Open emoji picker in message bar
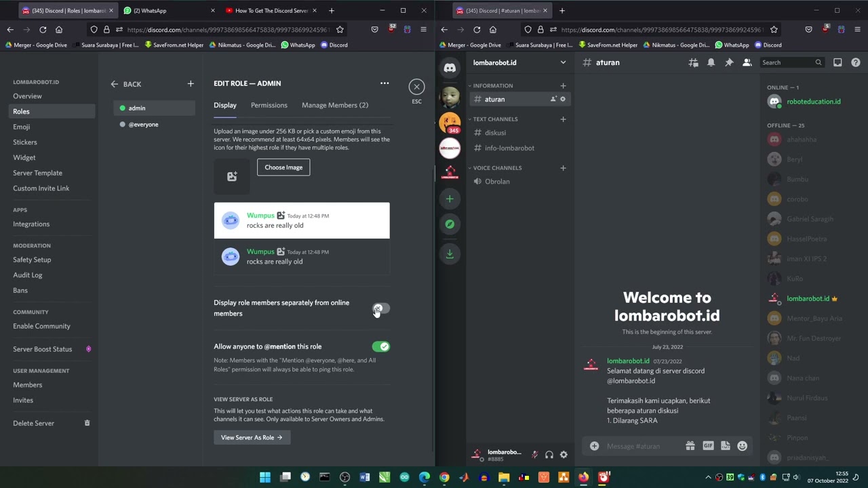The height and width of the screenshot is (488, 868). click(x=743, y=446)
